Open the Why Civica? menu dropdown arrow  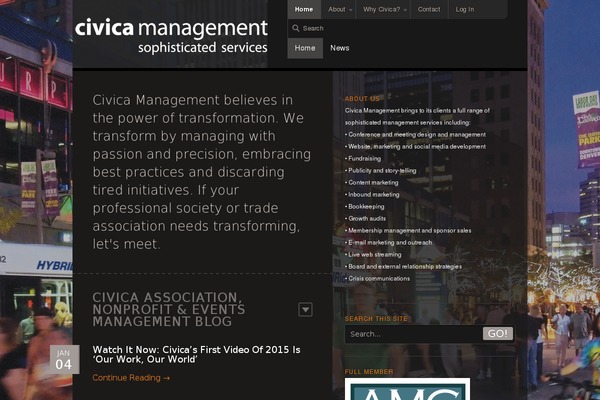405,10
